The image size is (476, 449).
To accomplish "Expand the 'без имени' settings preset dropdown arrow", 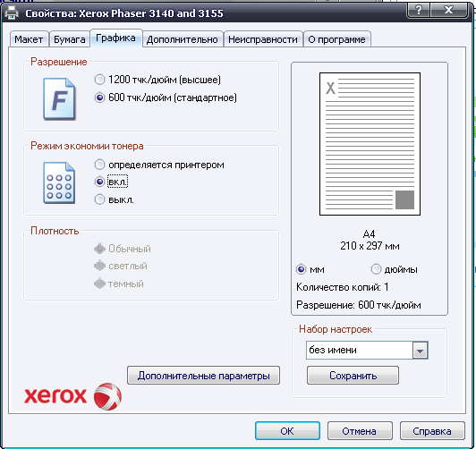I will [x=421, y=351].
